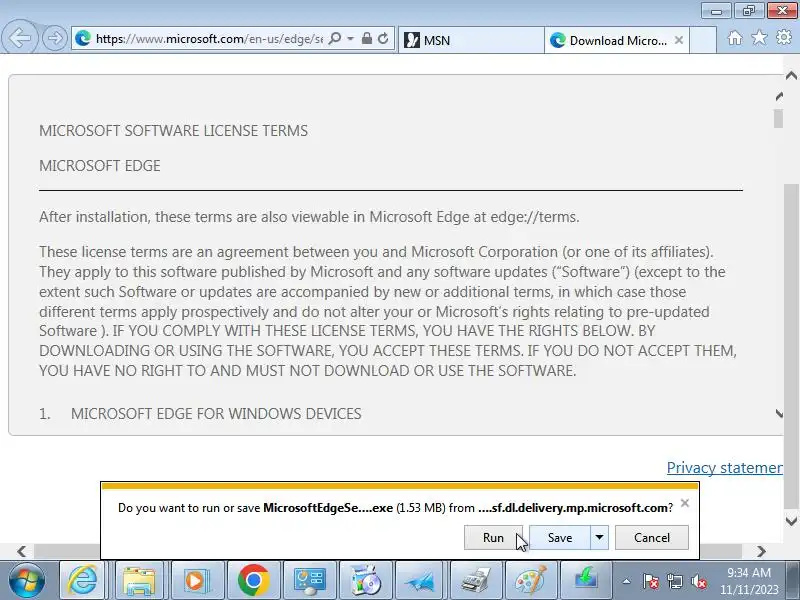
Task: Refresh the page with the reload icon
Action: (383, 39)
